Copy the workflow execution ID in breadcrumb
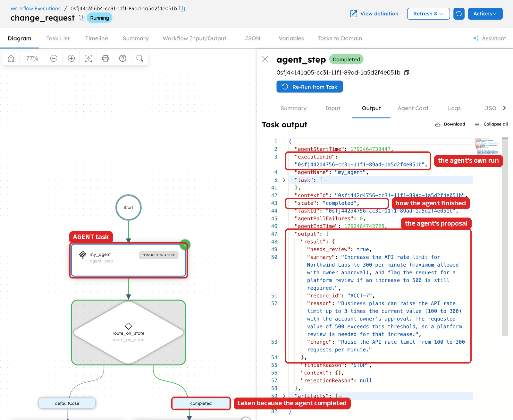The height and width of the screenshot is (420, 513). pos(182,9)
